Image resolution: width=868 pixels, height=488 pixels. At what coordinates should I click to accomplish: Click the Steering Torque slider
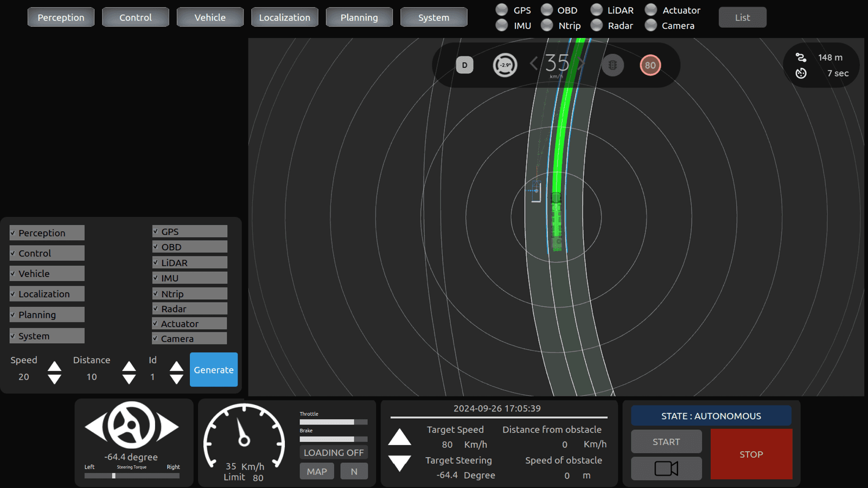pos(132,476)
